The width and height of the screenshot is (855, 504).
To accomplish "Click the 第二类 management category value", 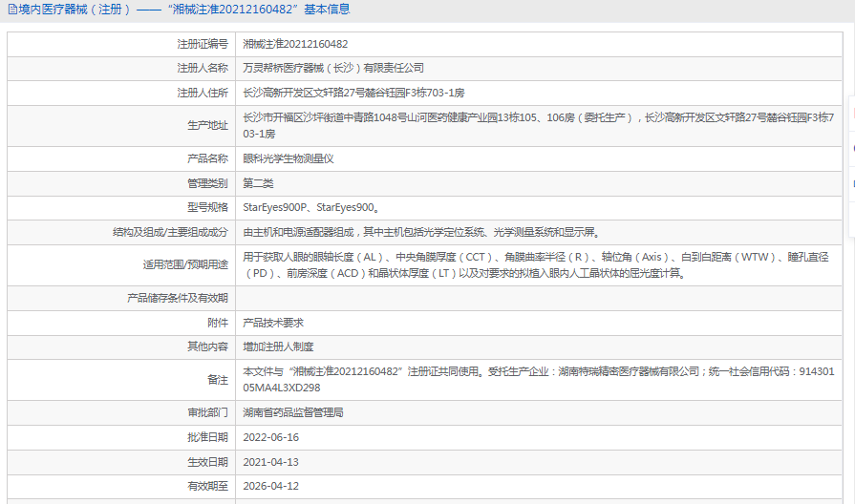I will click(258, 182).
